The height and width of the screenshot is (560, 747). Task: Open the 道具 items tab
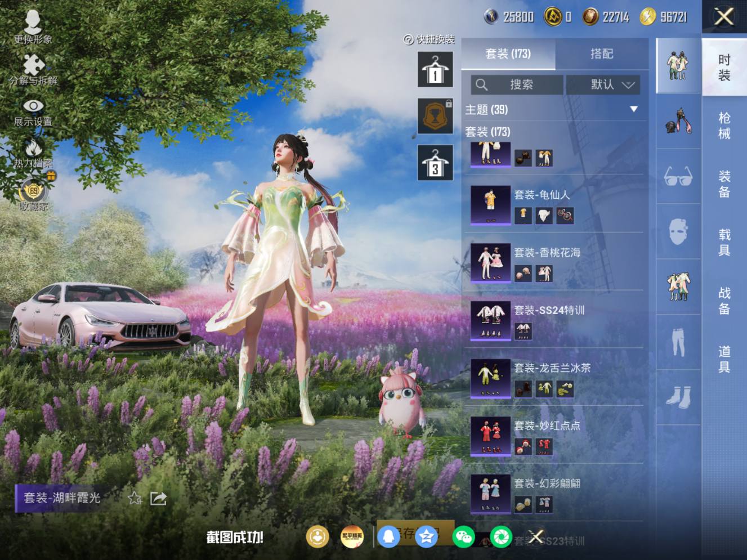[x=724, y=360]
